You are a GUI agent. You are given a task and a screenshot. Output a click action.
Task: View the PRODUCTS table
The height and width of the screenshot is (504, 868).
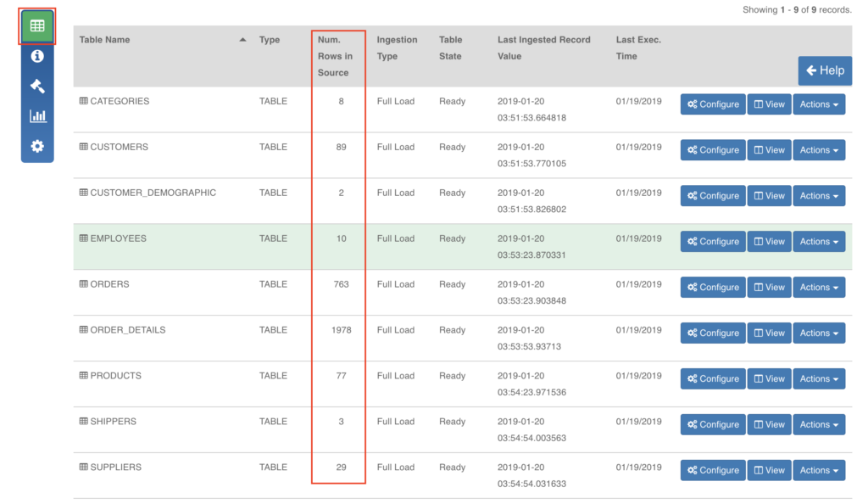pos(769,379)
